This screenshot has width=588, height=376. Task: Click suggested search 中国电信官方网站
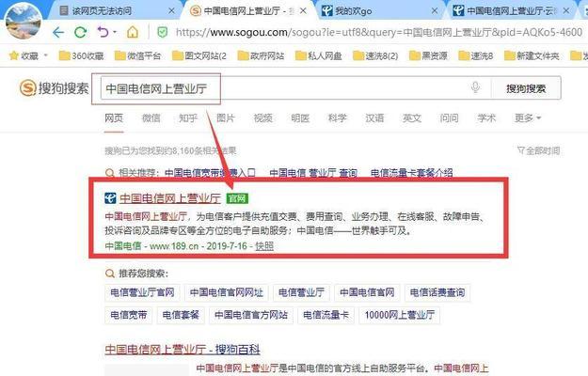(x=251, y=315)
